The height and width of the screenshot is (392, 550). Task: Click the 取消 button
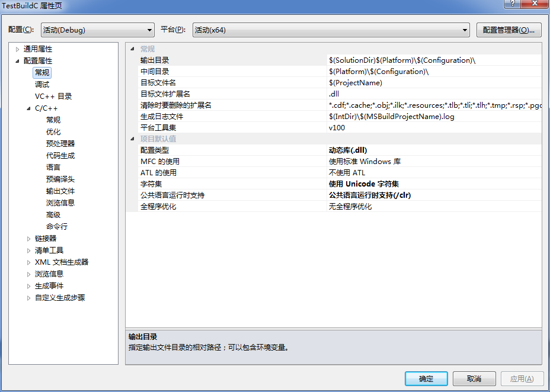coord(474,379)
